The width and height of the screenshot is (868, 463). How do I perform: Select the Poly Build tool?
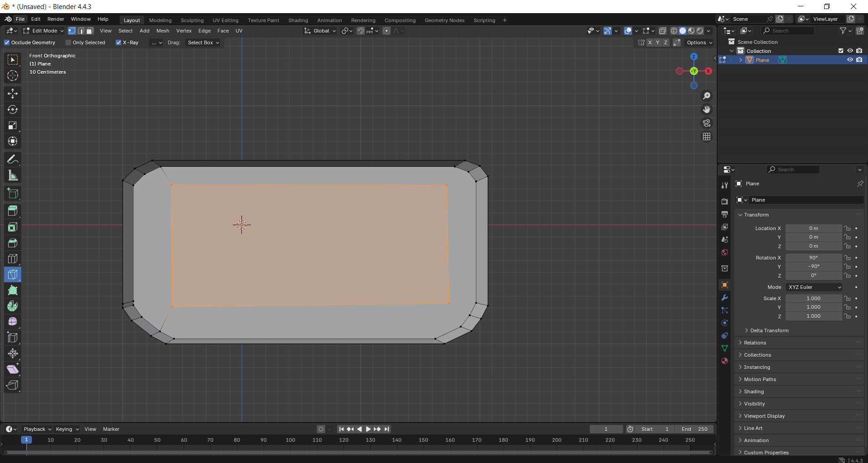coord(13,290)
